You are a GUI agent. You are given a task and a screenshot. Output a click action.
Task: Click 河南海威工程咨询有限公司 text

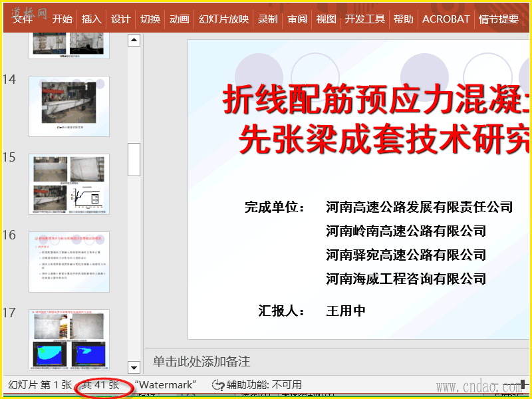[406, 279]
